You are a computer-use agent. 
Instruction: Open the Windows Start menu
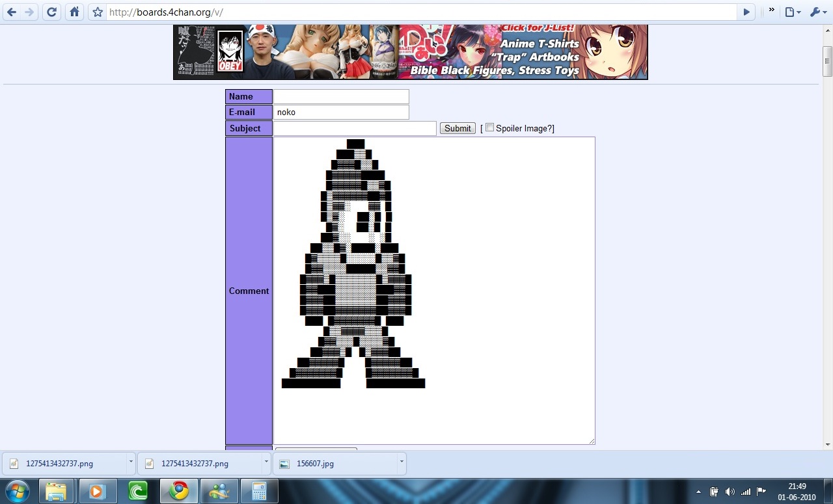tap(17, 491)
